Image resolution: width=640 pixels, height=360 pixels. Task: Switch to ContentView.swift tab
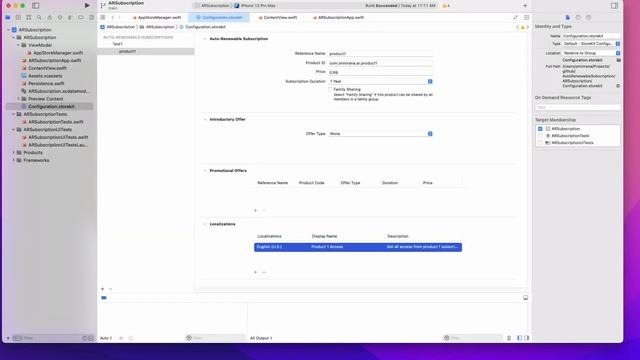tap(278, 18)
